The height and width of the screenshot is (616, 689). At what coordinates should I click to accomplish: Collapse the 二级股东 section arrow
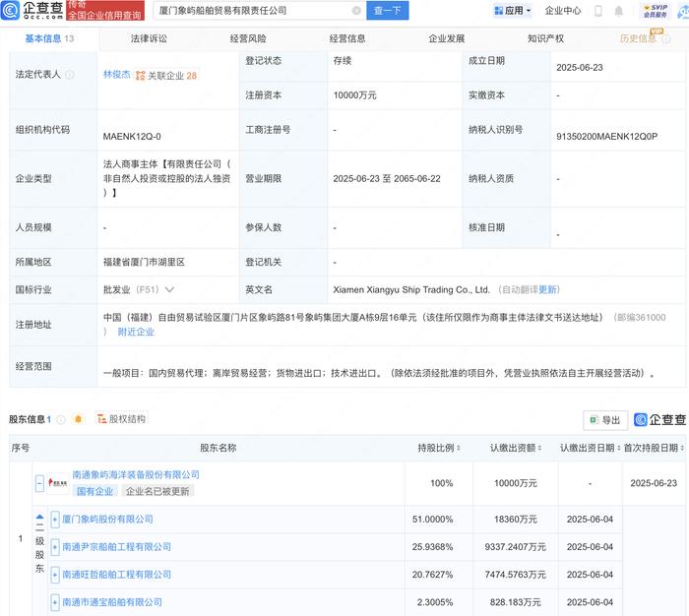[x=39, y=518]
